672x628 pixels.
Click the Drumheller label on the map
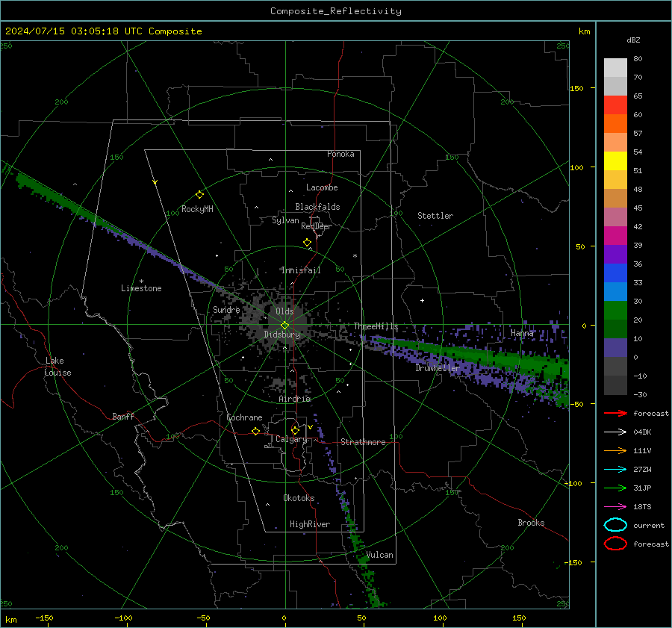tap(438, 368)
